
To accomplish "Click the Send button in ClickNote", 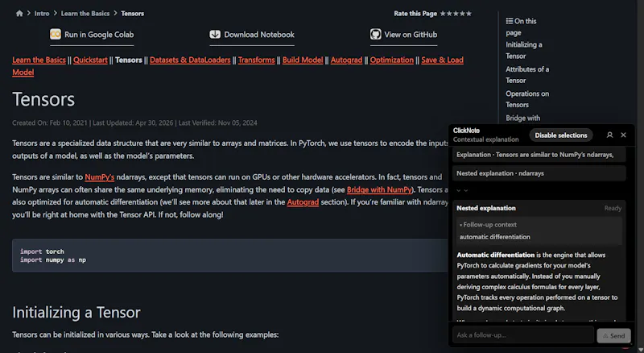I will tap(613, 336).
